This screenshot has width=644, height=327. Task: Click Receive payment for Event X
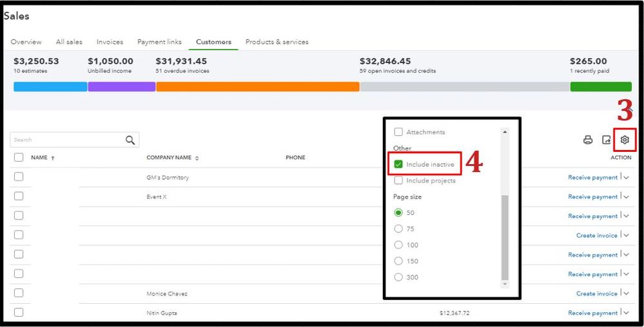pyautogui.click(x=592, y=196)
